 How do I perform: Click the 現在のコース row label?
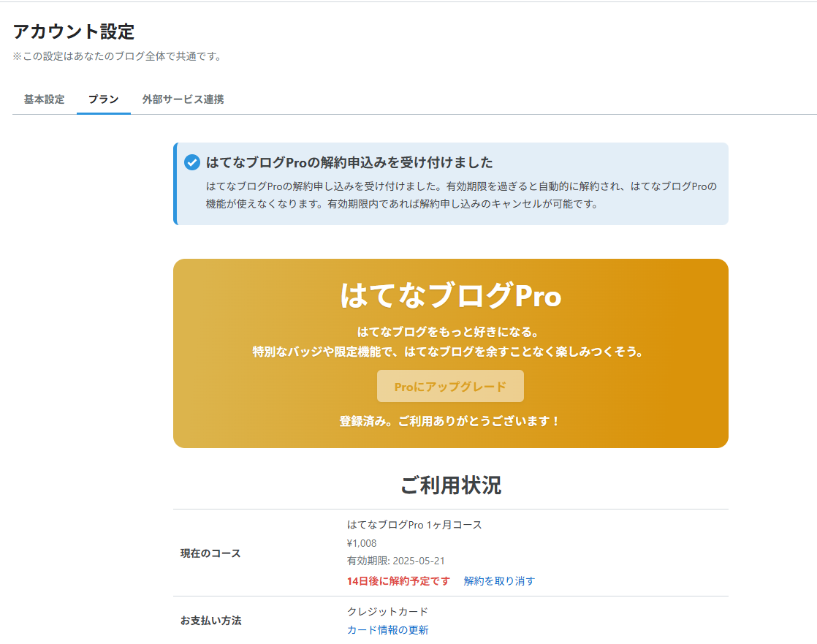(x=210, y=553)
